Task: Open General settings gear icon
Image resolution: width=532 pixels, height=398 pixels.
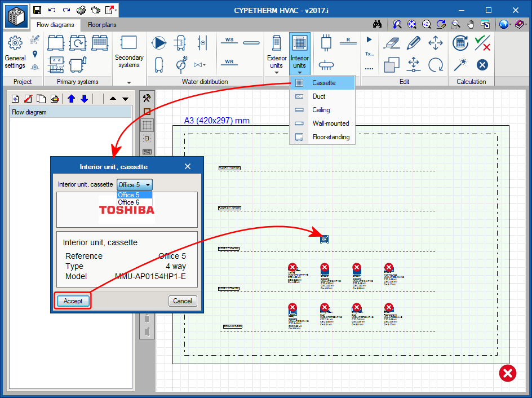Action: pos(15,43)
